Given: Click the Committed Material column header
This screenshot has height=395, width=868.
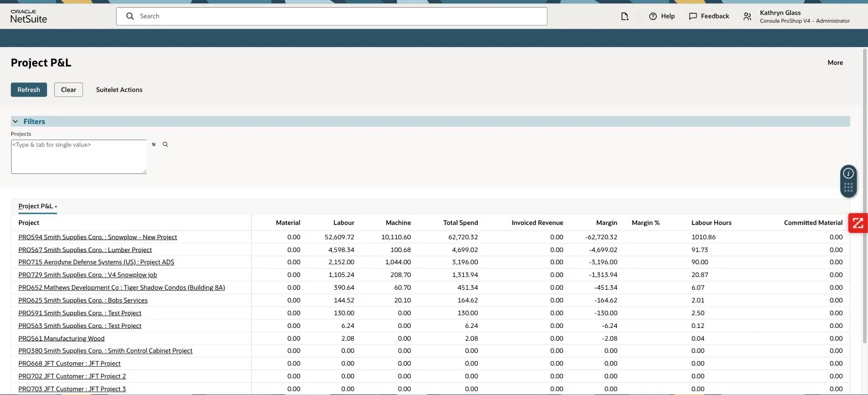Looking at the screenshot, I should click(813, 223).
